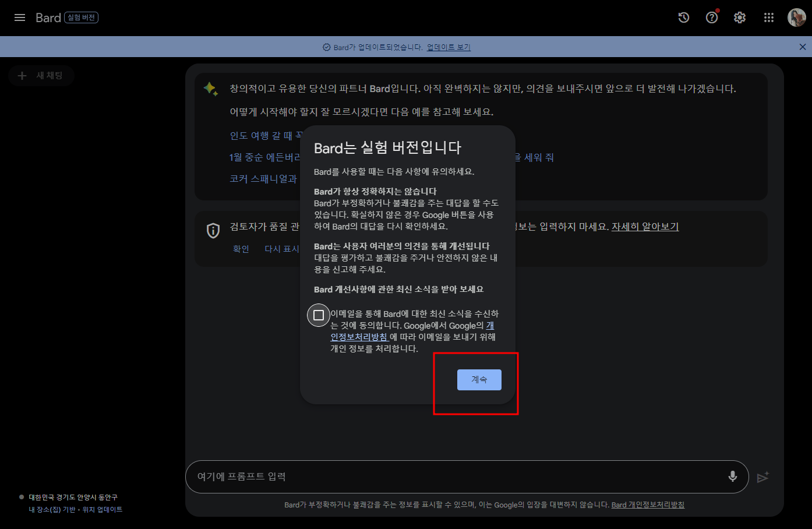Click the 업데이트 보기 link
The image size is (812, 529).
pos(449,47)
